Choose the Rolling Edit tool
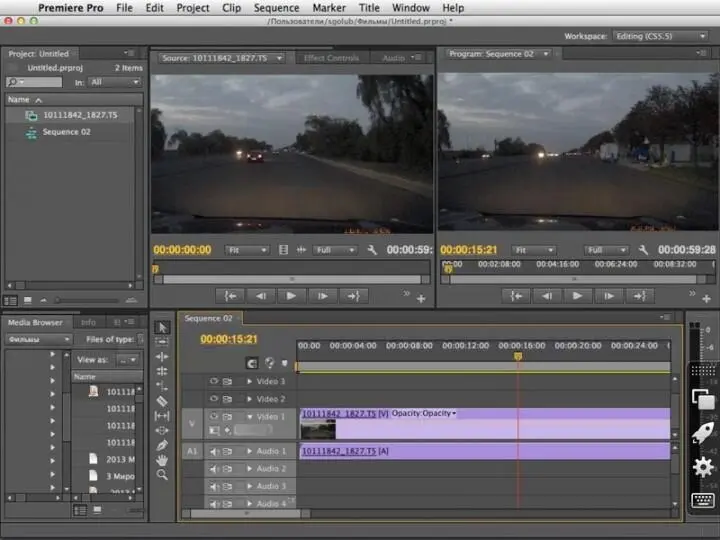Image resolution: width=720 pixels, height=540 pixels. coord(162,371)
